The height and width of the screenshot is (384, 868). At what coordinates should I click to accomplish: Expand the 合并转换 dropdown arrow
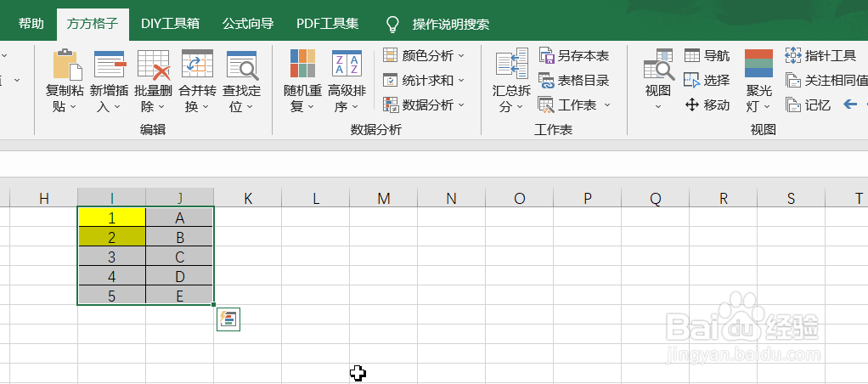tap(206, 108)
